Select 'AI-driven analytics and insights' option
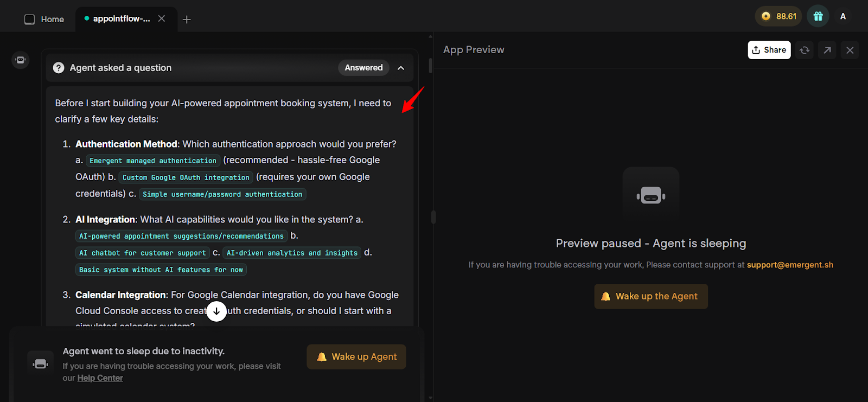This screenshot has height=402, width=868. [x=292, y=253]
